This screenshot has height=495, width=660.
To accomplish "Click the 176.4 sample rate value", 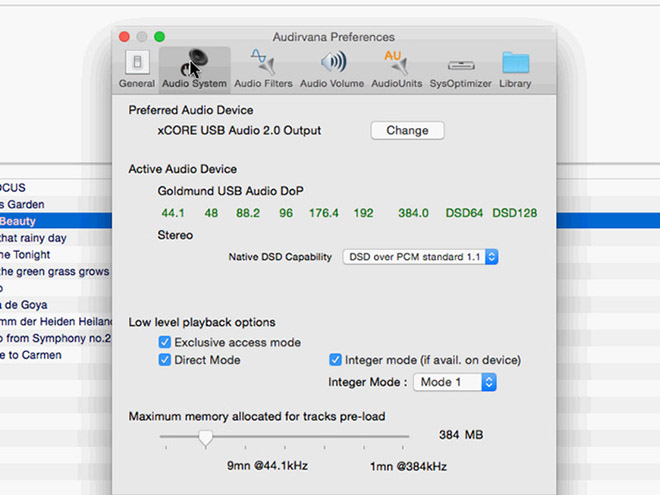I will [324, 213].
